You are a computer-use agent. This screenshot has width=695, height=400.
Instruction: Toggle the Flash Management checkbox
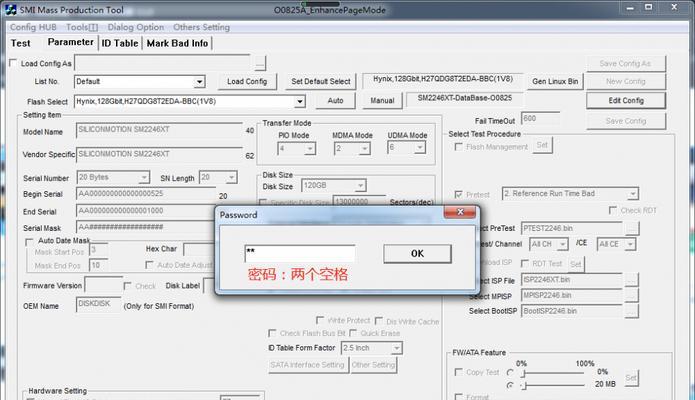pyautogui.click(x=459, y=146)
